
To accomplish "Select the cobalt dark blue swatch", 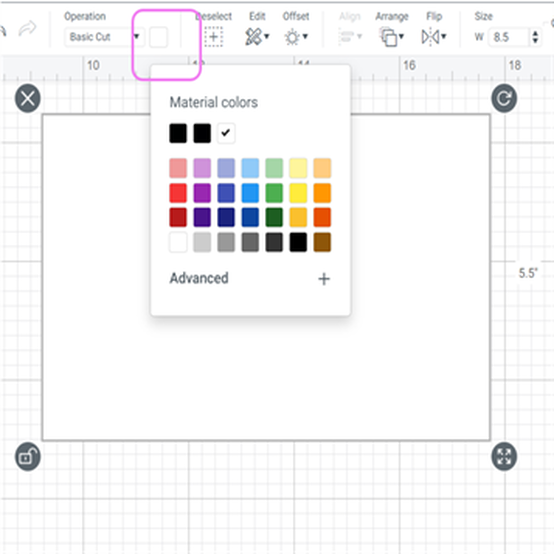I will click(250, 217).
